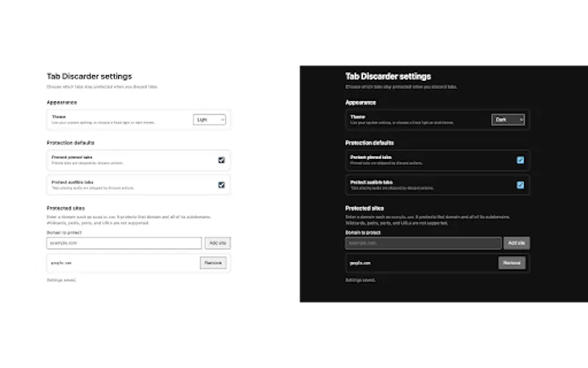588x368 pixels.
Task: Click the Settings saved status in light panel
Action: 61,280
